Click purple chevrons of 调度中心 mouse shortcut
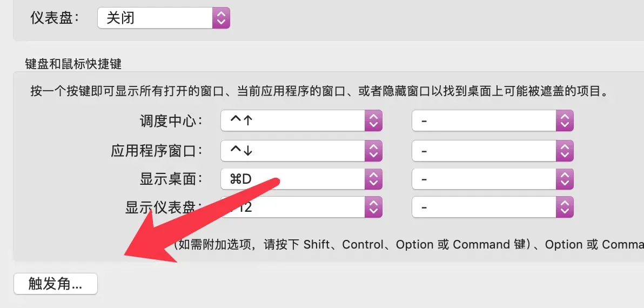This screenshot has width=644, height=308. point(565,120)
